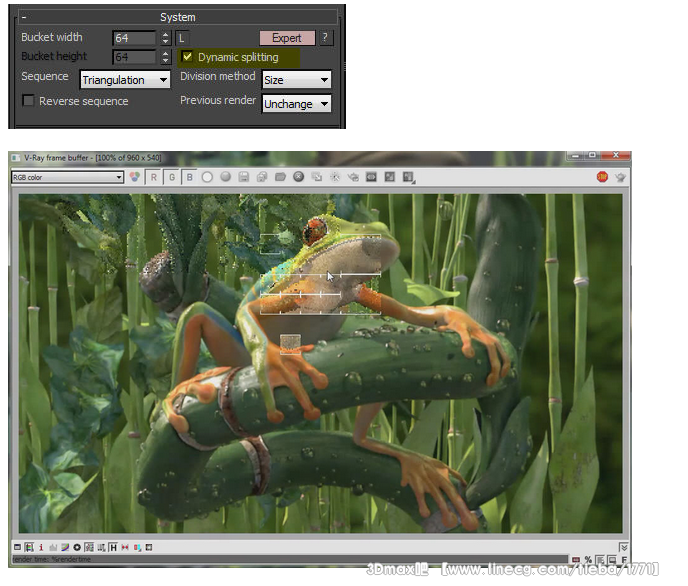The height and width of the screenshot is (586, 688).
Task: Toggle the L lock bucket size button
Action: pos(182,38)
